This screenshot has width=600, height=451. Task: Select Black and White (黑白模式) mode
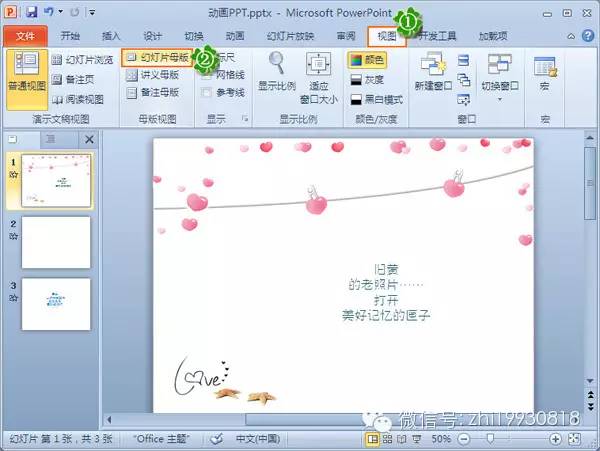pos(376,100)
